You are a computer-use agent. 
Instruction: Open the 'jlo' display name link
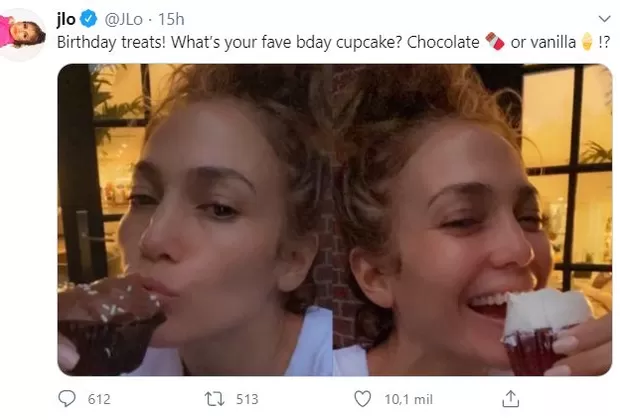pos(67,19)
